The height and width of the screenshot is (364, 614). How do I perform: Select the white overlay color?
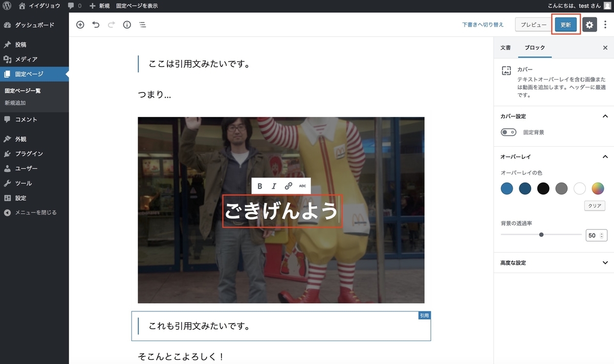tap(580, 188)
